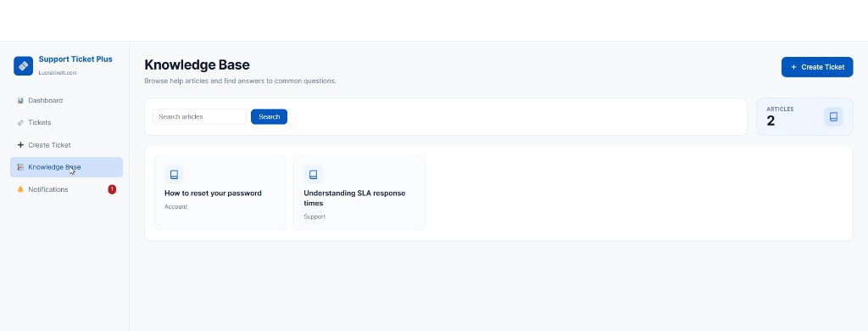Click the blue Create Ticket button

point(817,66)
